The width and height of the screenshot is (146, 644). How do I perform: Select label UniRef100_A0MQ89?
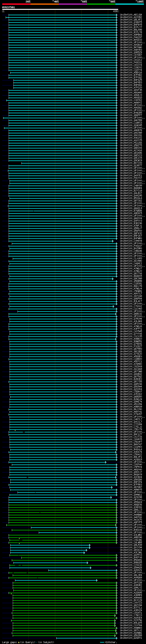pyautogui.click(x=131, y=578)
